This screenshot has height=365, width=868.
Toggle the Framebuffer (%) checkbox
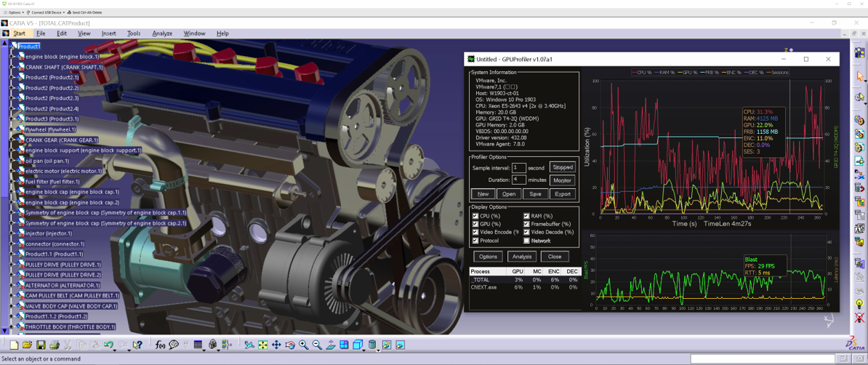pos(526,225)
